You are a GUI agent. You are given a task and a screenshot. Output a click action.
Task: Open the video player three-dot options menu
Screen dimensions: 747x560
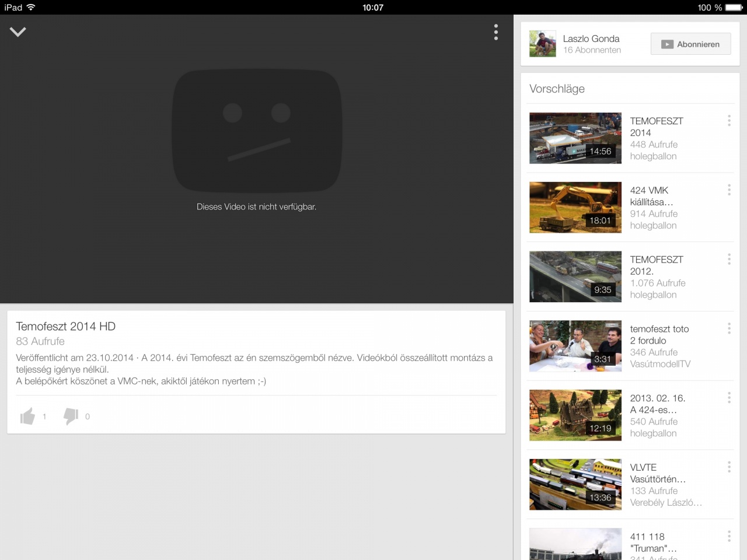coord(495,32)
